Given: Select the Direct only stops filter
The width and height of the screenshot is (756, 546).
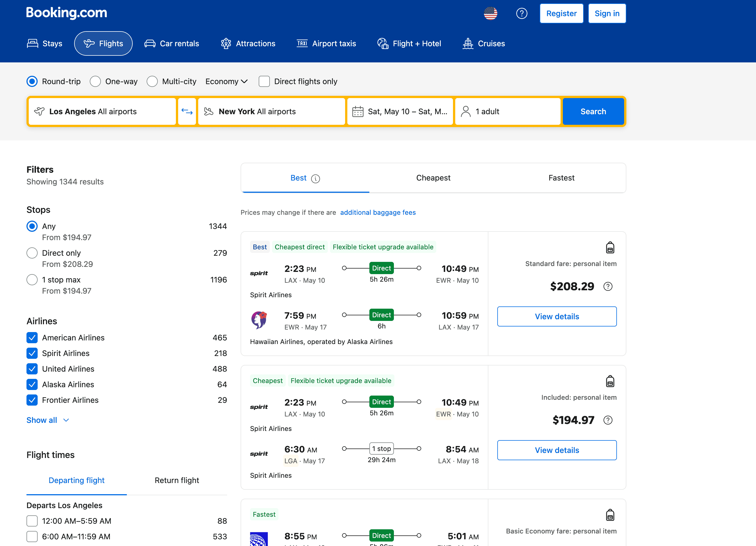Looking at the screenshot, I should (x=32, y=253).
